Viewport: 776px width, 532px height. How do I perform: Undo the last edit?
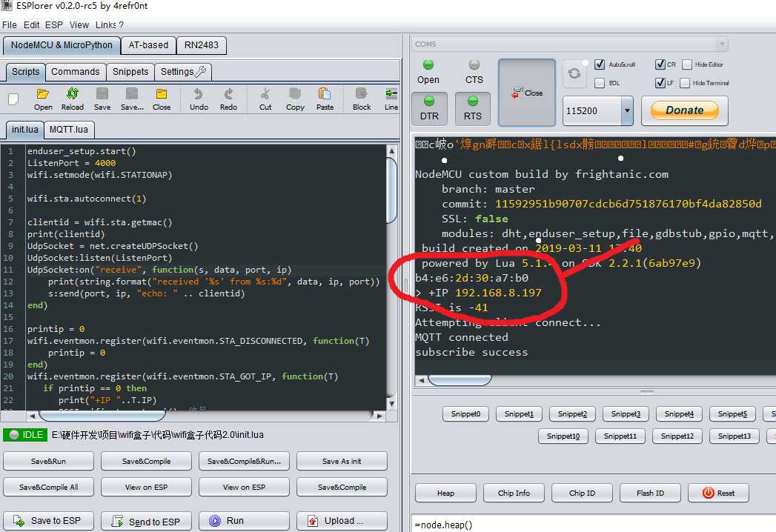(199, 99)
